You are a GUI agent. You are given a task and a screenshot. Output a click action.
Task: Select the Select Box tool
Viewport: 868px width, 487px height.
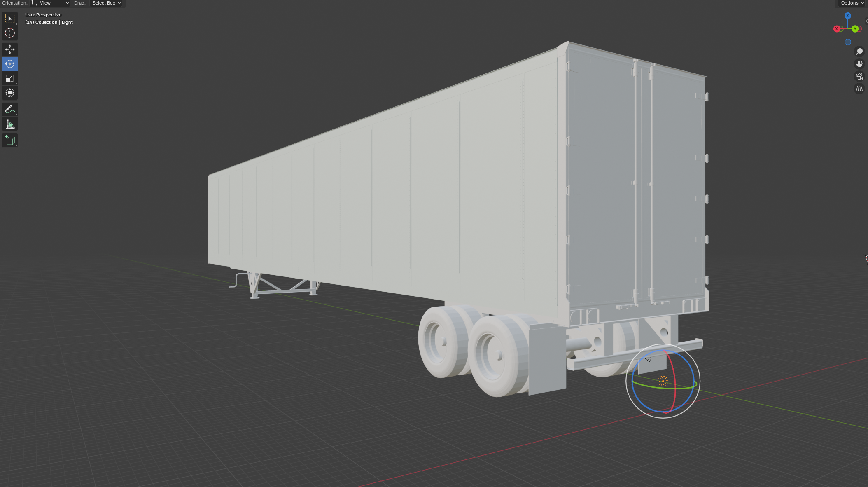coord(10,19)
